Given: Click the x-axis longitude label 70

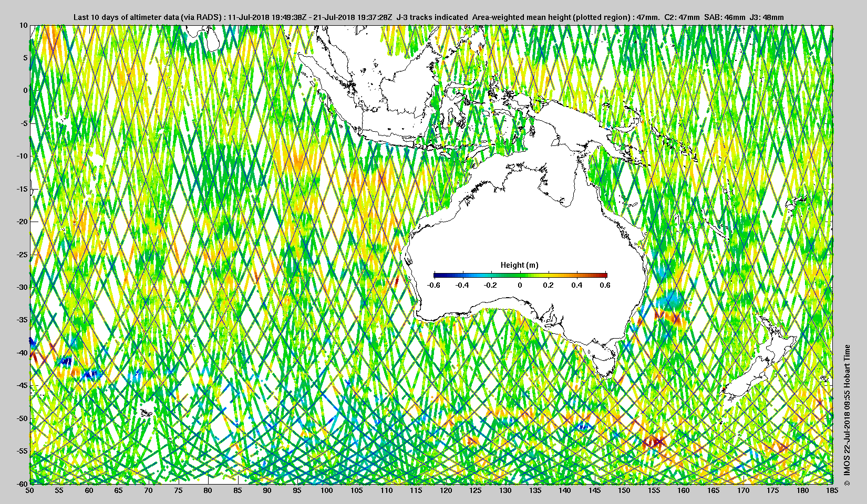Looking at the screenshot, I should point(149,490).
